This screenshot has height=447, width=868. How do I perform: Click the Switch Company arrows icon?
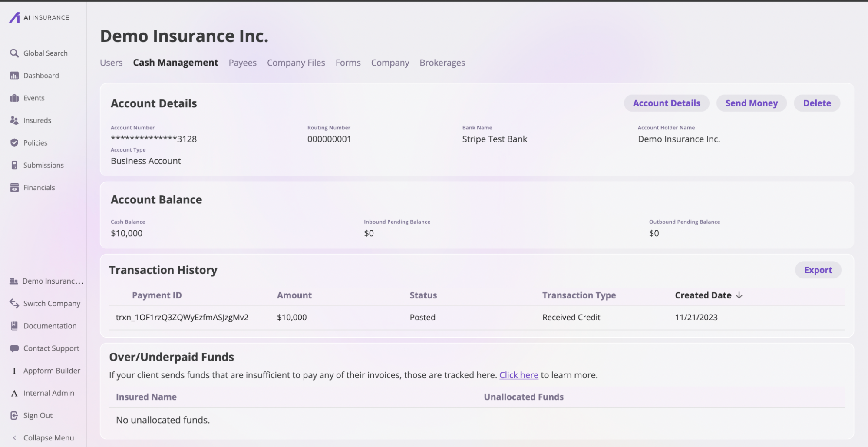coord(14,303)
